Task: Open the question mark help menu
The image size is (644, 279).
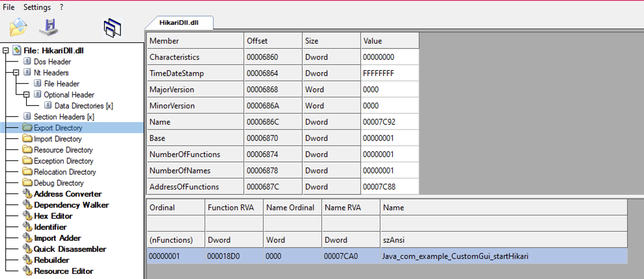Action: pyautogui.click(x=62, y=7)
